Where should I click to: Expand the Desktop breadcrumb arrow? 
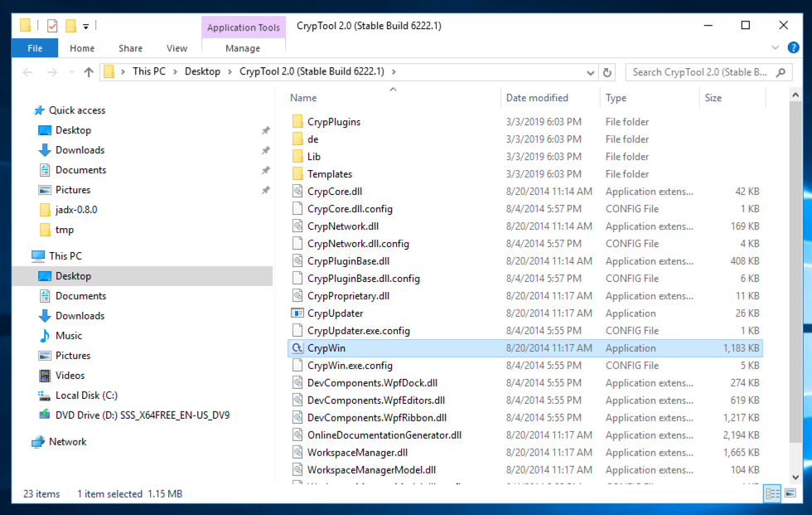tap(230, 71)
